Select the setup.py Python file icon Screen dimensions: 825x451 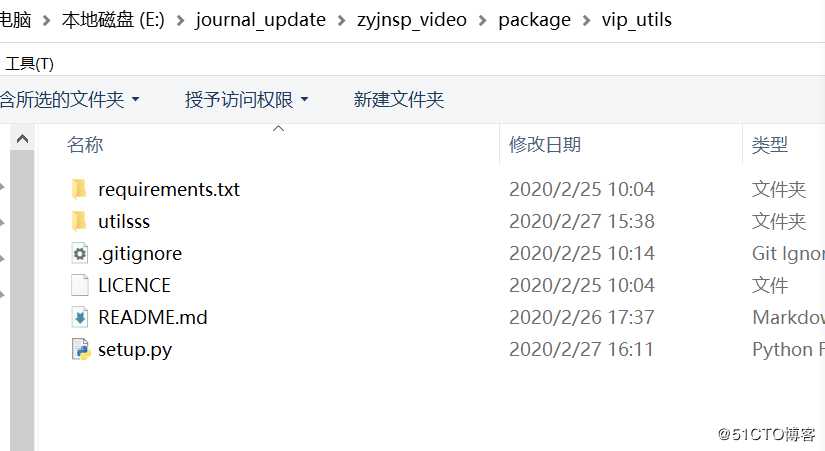81,349
